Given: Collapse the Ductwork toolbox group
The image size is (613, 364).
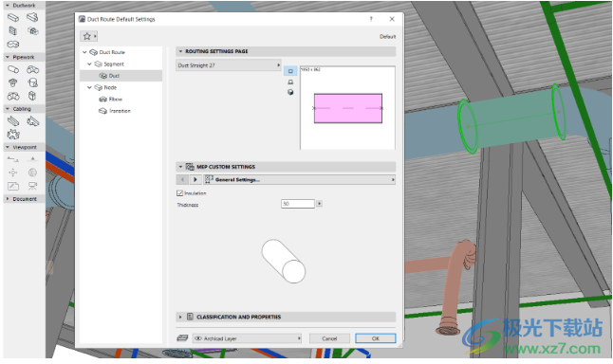Looking at the screenshot, I should (x=8, y=5).
